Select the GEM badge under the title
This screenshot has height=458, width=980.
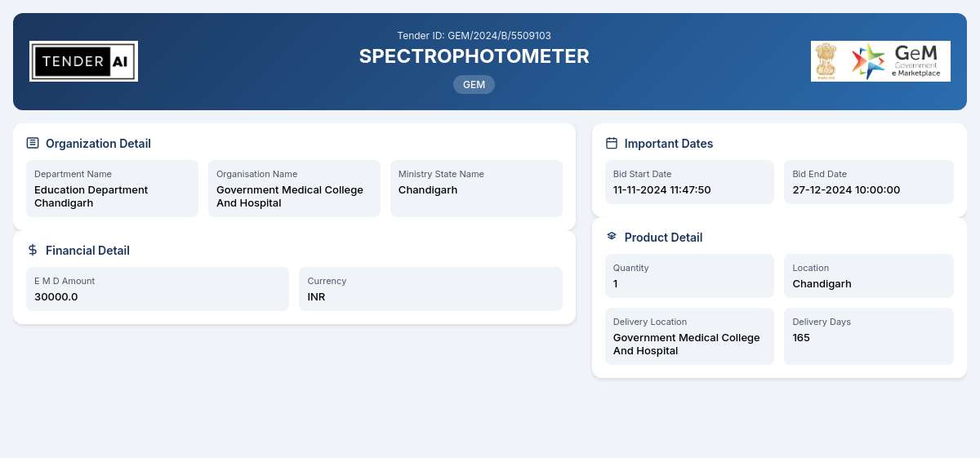coord(474,84)
